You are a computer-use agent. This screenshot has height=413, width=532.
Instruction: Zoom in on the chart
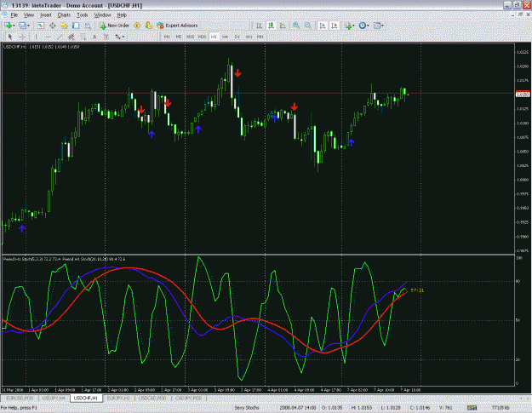pyautogui.click(x=296, y=26)
